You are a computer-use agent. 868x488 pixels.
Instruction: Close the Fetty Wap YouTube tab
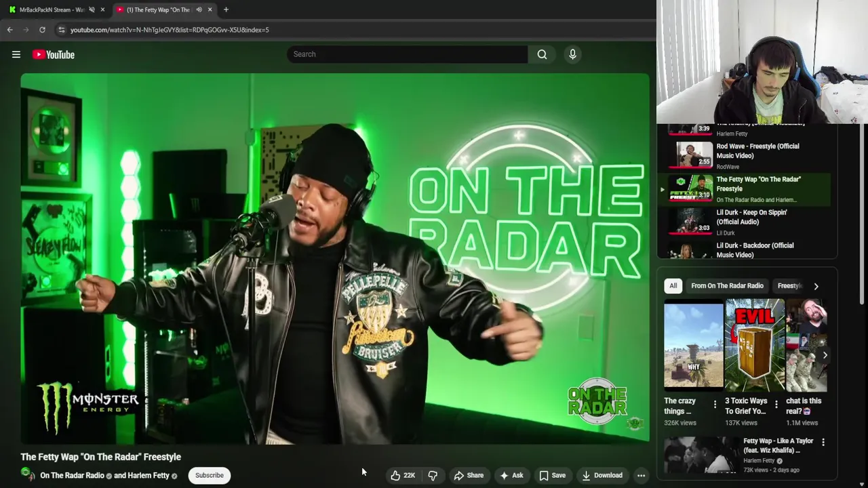click(210, 9)
